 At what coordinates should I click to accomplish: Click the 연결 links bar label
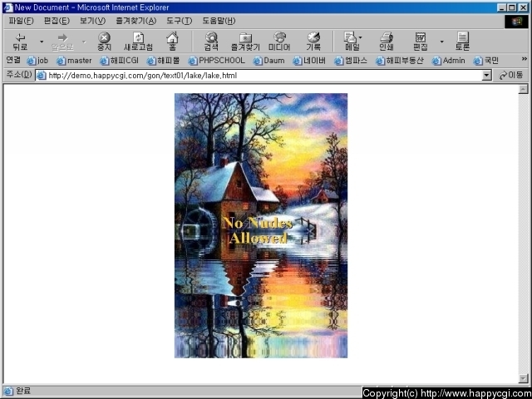pyautogui.click(x=13, y=60)
